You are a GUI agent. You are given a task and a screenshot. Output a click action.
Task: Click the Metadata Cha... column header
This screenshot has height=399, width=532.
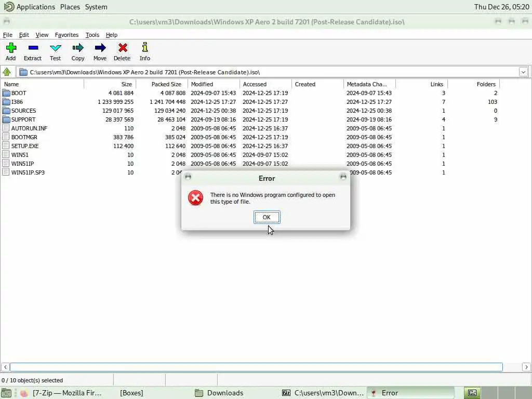(370, 84)
